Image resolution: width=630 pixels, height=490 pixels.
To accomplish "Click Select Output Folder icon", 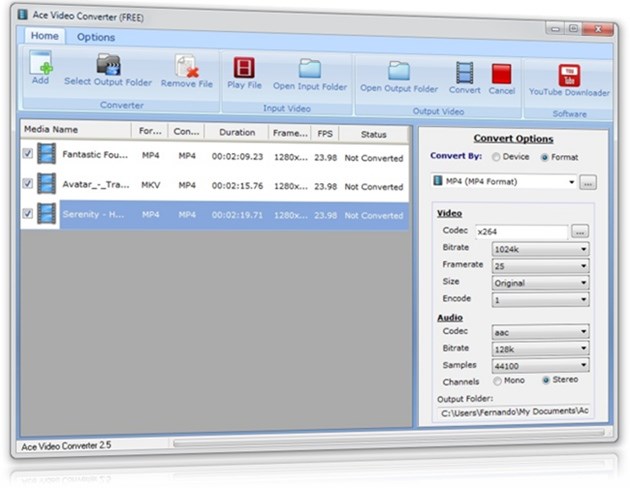I will click(x=108, y=67).
